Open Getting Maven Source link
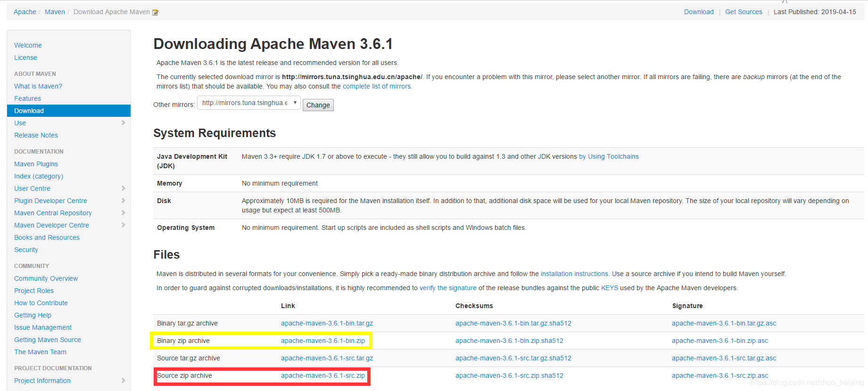The height and width of the screenshot is (391, 868). point(48,340)
